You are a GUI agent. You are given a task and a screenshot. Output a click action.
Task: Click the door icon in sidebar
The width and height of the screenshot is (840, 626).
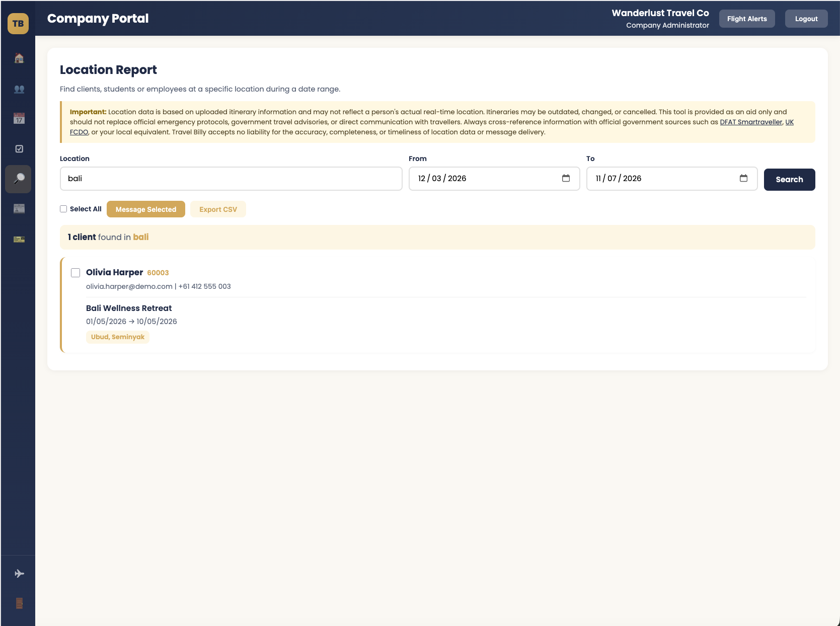tap(19, 603)
